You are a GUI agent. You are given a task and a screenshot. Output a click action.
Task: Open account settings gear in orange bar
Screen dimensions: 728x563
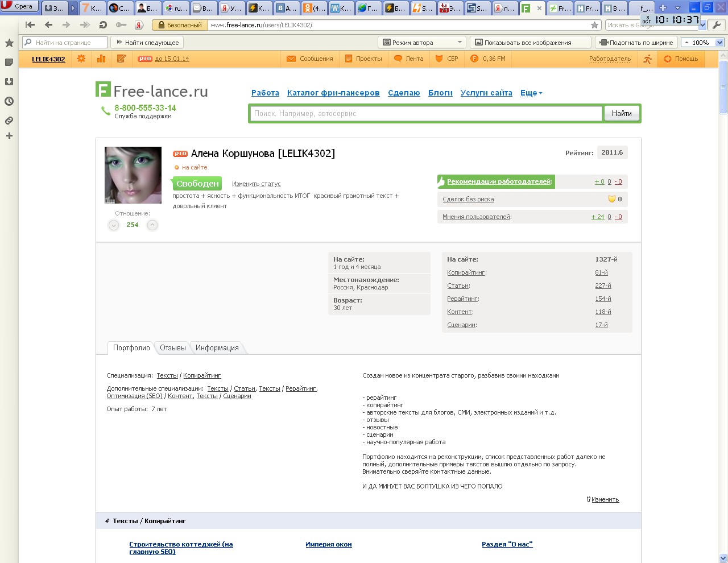pos(81,59)
